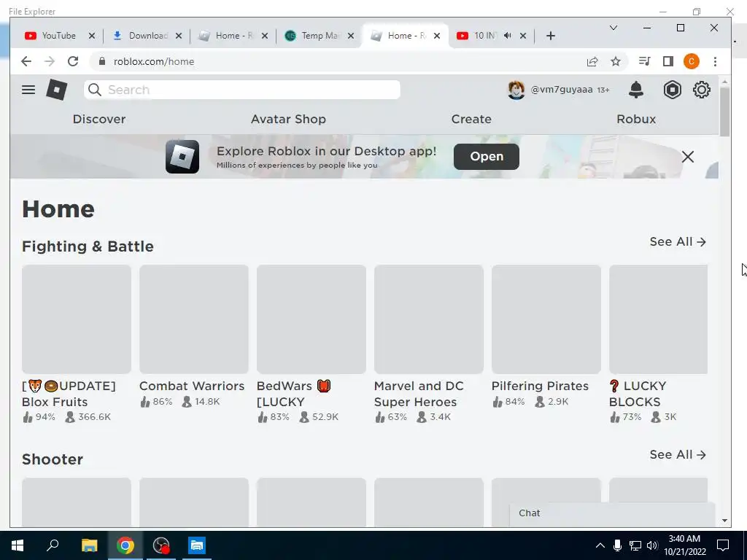The image size is (747, 560).
Task: Open the Roblox hamburger navigation menu
Action: tap(28, 90)
